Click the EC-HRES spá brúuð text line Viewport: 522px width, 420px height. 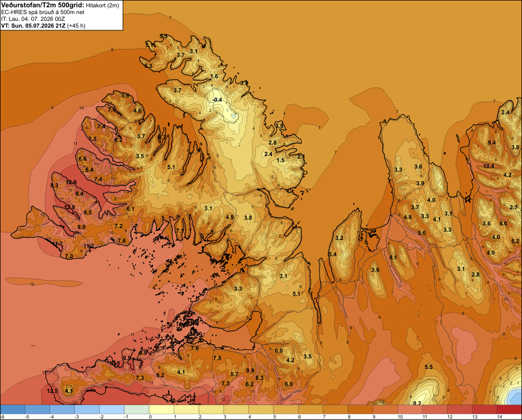coord(42,13)
